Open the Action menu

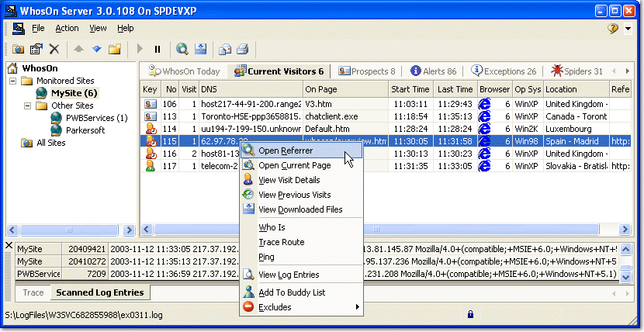click(x=67, y=28)
